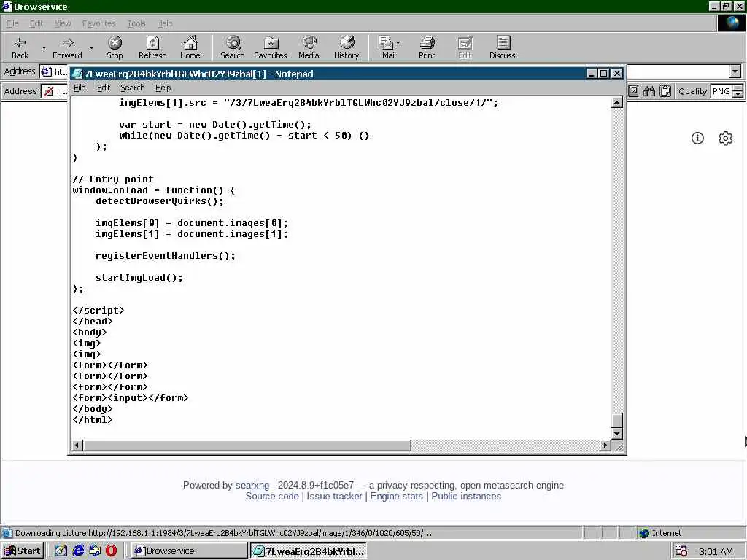Click the "// Entry point" comment line
This screenshot has height=560, width=747.
tap(113, 179)
